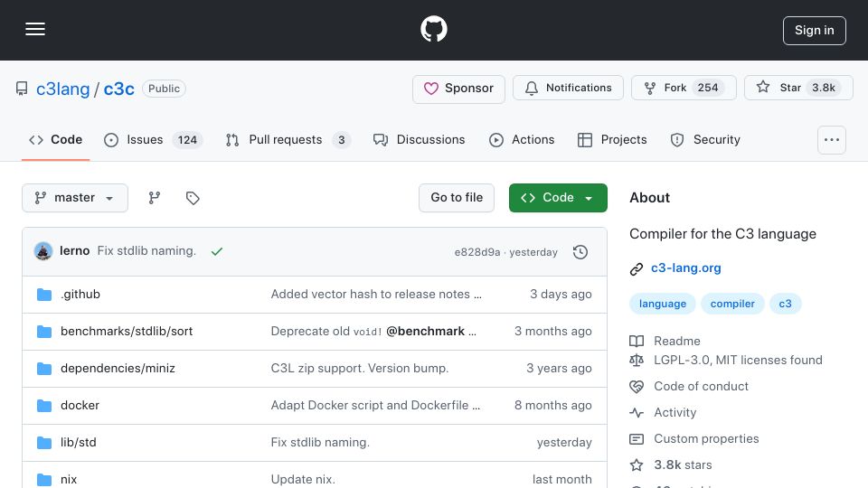
Task: Open 'Adapt Docker script and Dockerfile' commit
Action: click(x=375, y=406)
